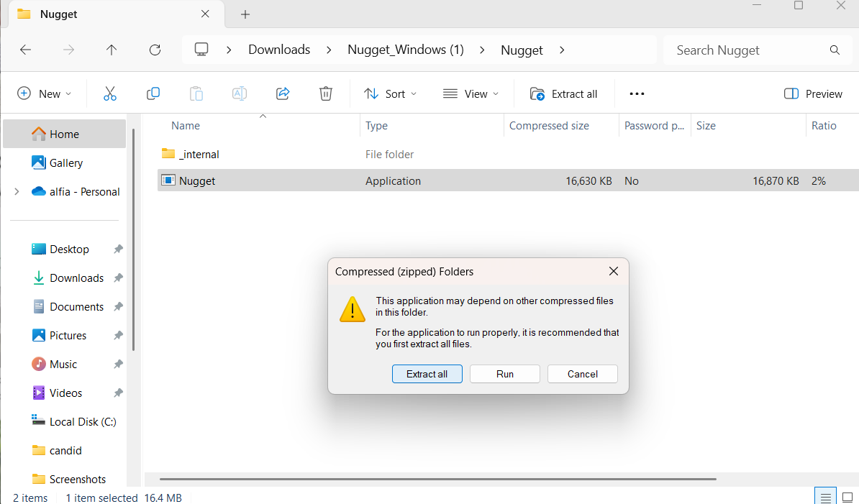The image size is (859, 504).
Task: Pin icon next to Videos
Action: coord(118,393)
